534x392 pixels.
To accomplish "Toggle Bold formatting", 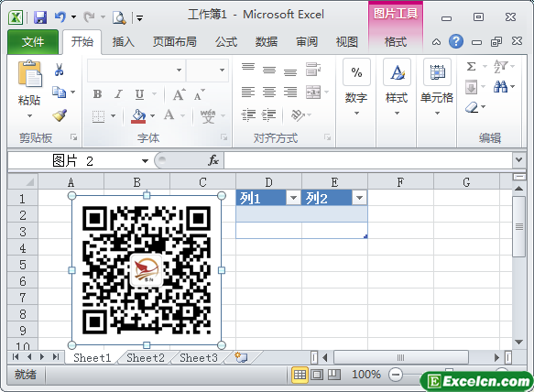I will [98, 94].
